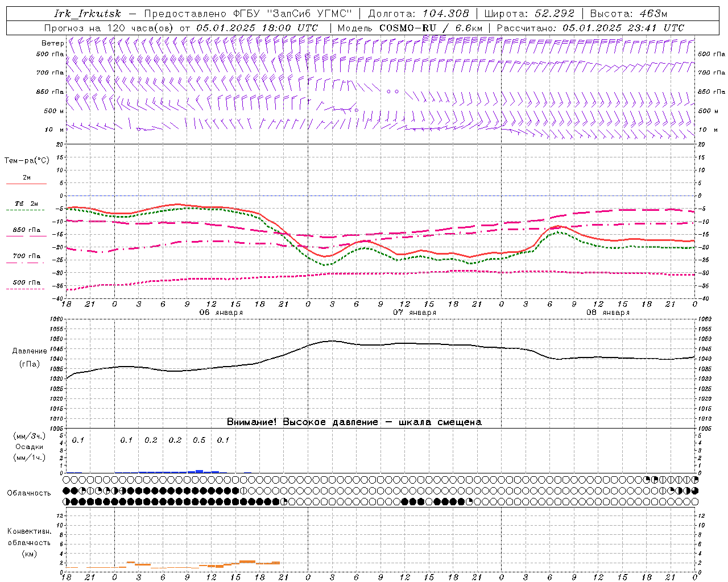Click the latitude value Широта: 52.292
Image resolution: width=728 pixels, height=582 pixels.
pos(530,14)
